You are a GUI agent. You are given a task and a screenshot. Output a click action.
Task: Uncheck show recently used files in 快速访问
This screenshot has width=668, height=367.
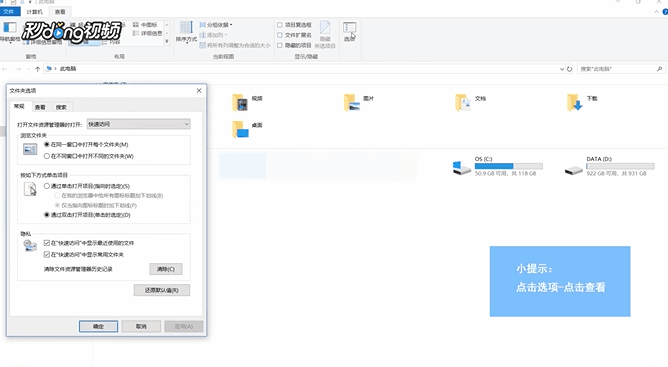[x=47, y=243]
